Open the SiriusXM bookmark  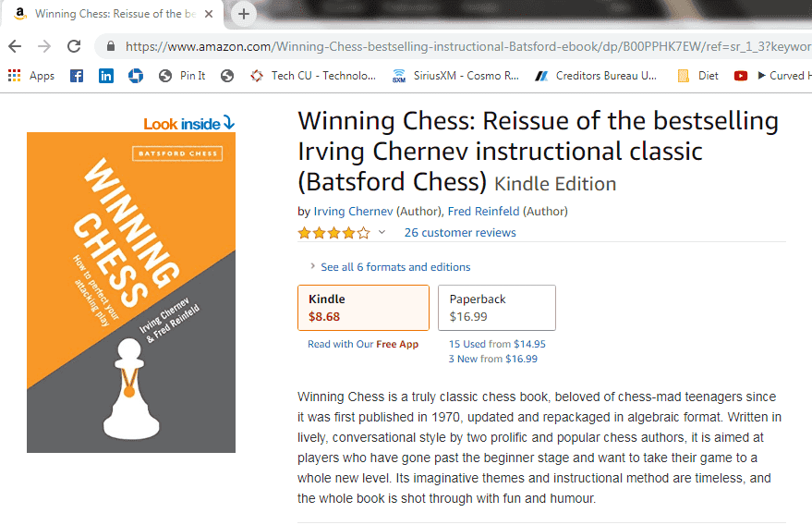[455, 76]
